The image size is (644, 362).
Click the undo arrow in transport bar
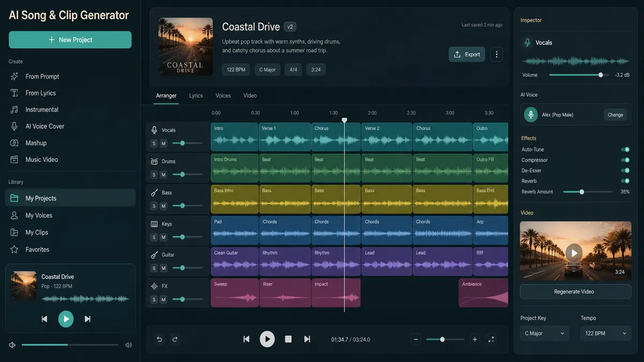coord(159,339)
